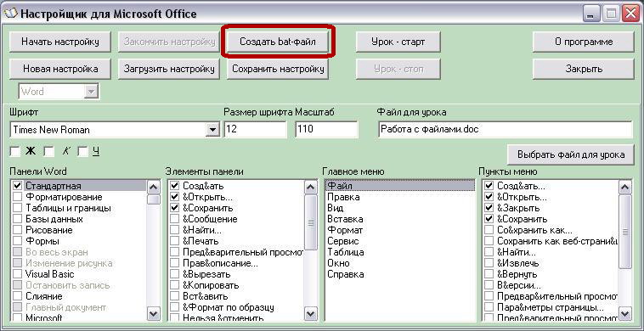Screen dimensions: 644x331
Task: Click Панели Word scrollbar down arrow
Action: tap(154, 314)
